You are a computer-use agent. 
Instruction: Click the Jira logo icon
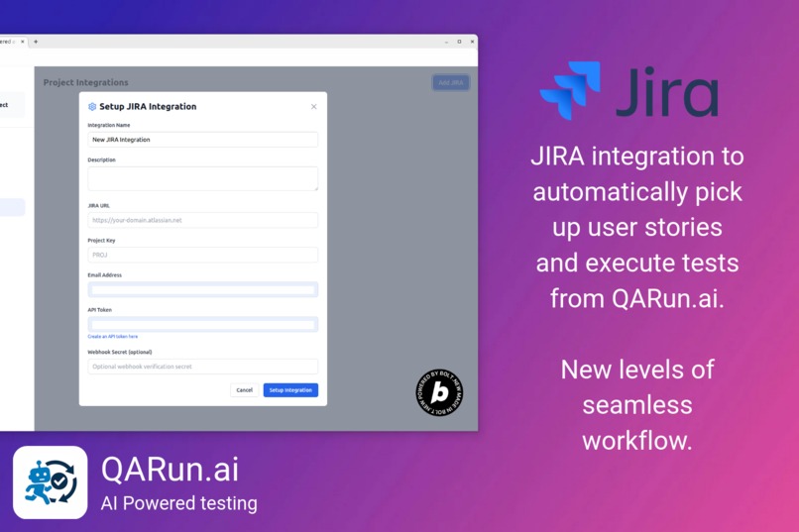coord(570,90)
